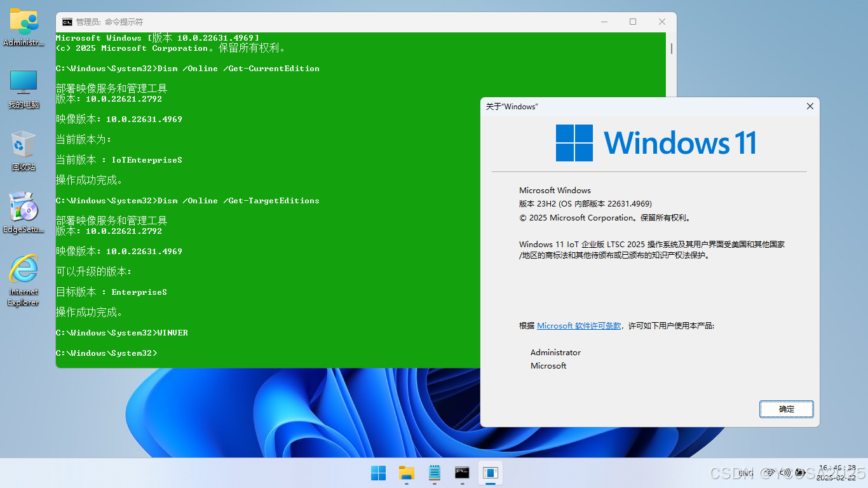Close the About Windows dialog
Image resolution: width=868 pixels, height=488 pixels.
[x=810, y=106]
